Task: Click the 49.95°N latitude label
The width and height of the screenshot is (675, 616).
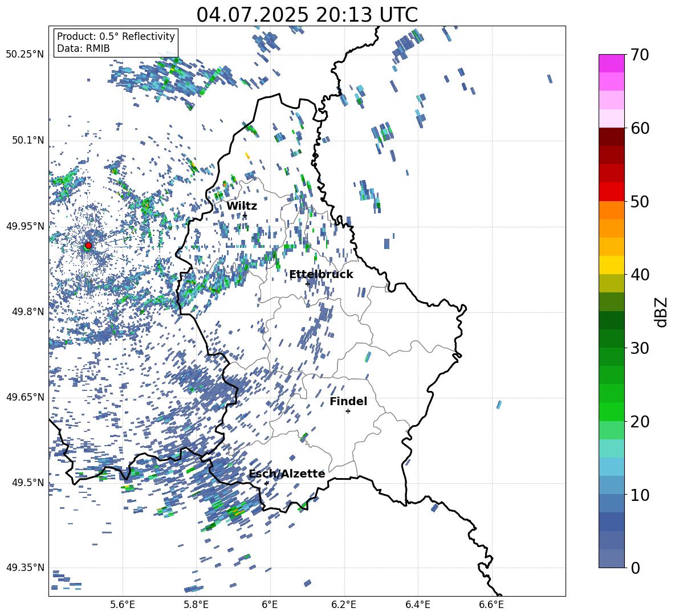Action: (x=25, y=226)
